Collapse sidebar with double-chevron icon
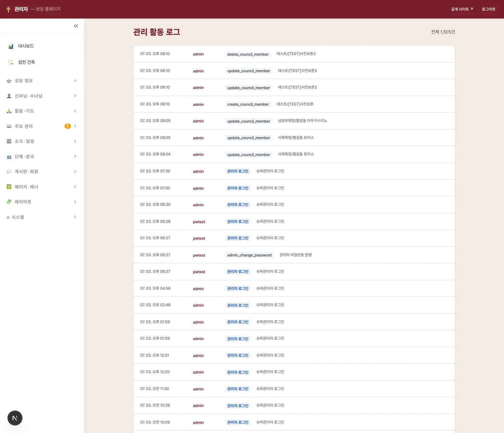Viewport: 504px width, 433px height. click(x=76, y=26)
